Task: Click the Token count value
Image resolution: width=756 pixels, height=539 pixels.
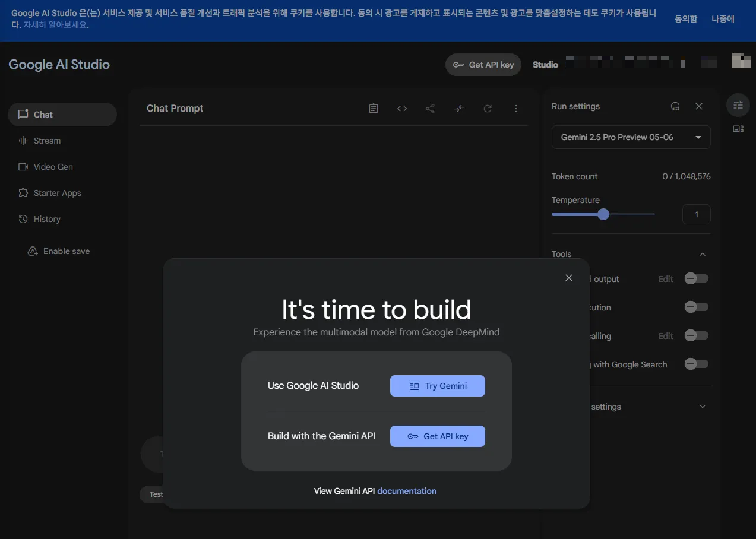Action: click(x=687, y=176)
